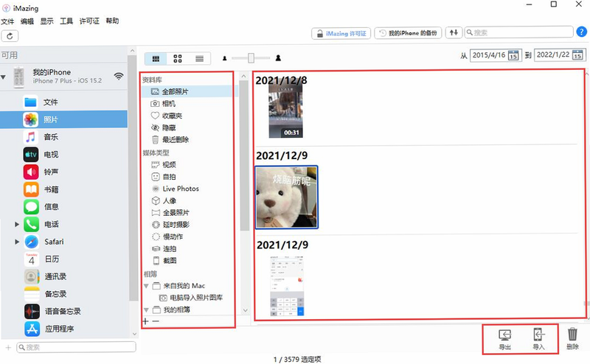The image size is (590, 364).
Task: Select 照片 in the device sidebar
Action: [63, 119]
